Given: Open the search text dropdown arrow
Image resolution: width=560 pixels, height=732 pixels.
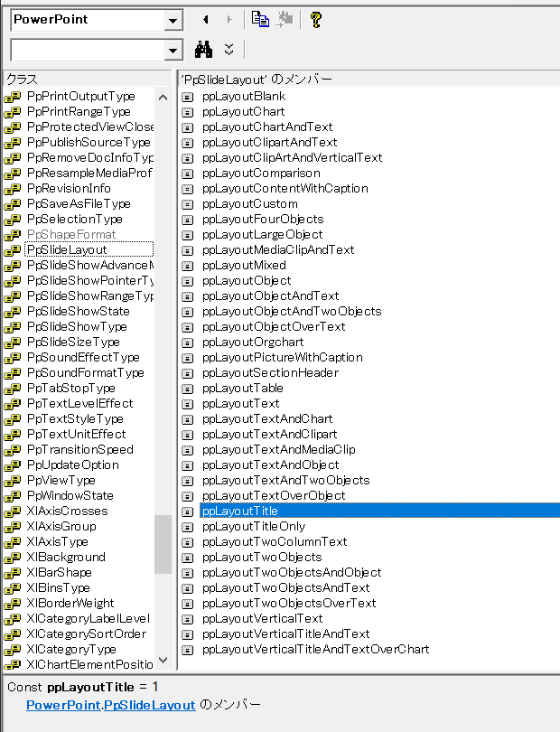Looking at the screenshot, I should pos(173,51).
